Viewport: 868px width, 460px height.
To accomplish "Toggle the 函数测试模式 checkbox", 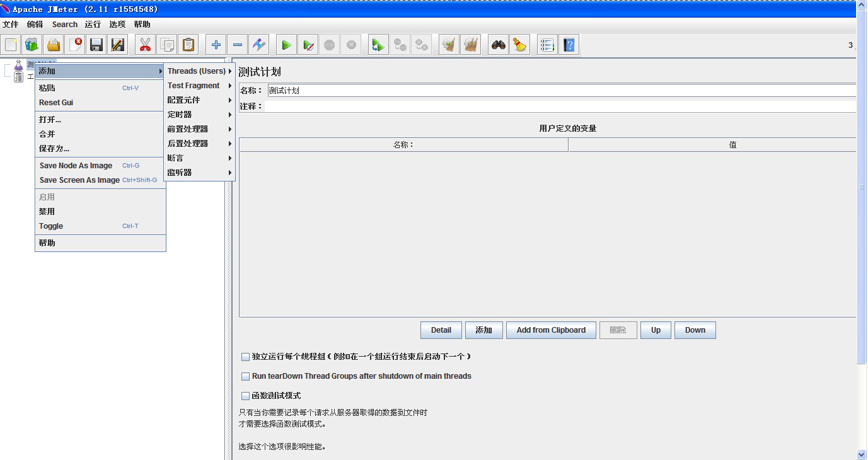I will [x=246, y=396].
